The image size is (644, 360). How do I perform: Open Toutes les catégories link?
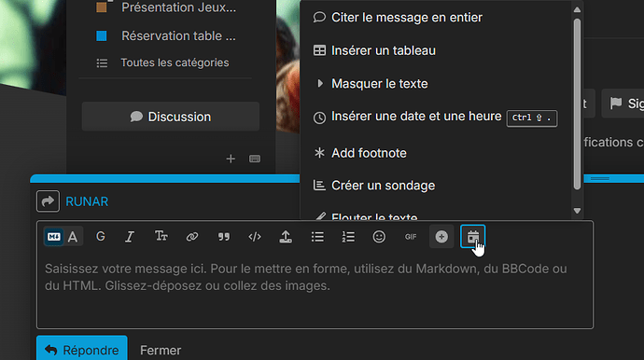point(175,62)
